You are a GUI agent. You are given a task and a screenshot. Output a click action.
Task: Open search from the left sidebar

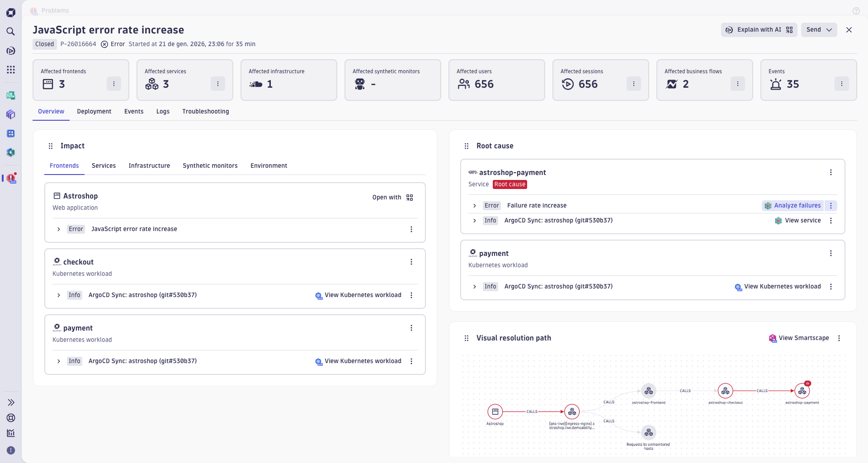click(x=11, y=31)
